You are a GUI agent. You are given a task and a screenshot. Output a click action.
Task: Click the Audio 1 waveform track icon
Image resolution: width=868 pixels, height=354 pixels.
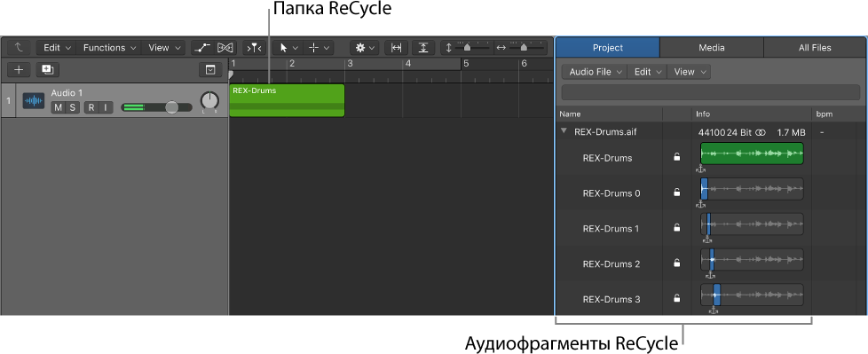[x=33, y=100]
